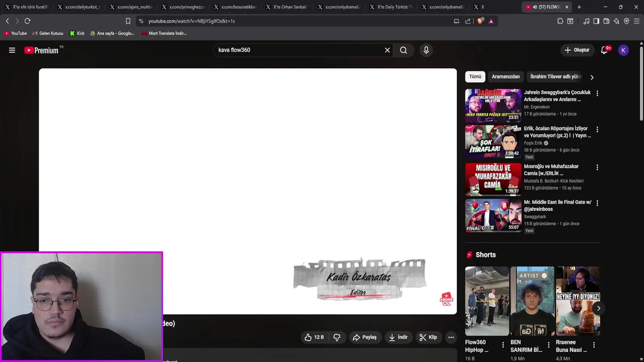Go back with the browser back arrow
Viewport: 644px width, 362px height.
pos(7,21)
